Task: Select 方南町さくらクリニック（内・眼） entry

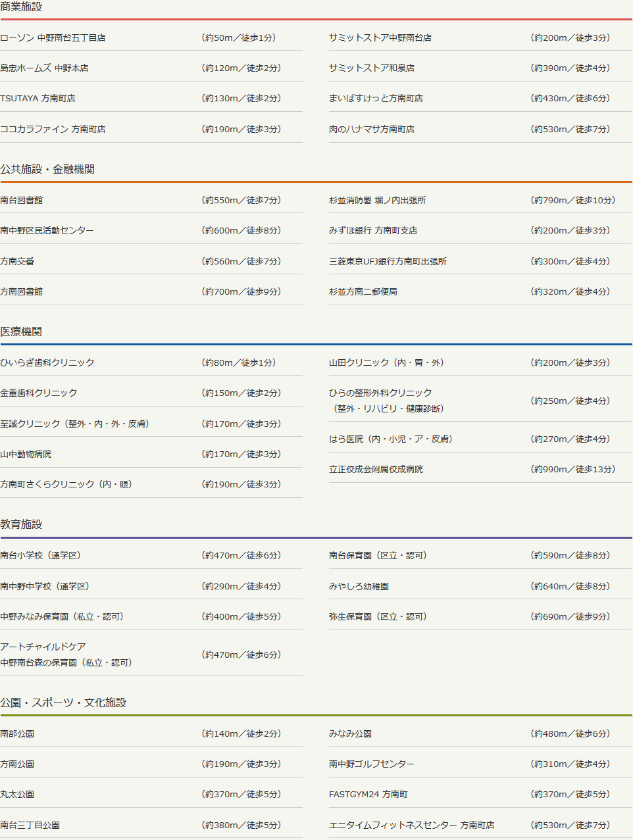Action: [x=66, y=484]
